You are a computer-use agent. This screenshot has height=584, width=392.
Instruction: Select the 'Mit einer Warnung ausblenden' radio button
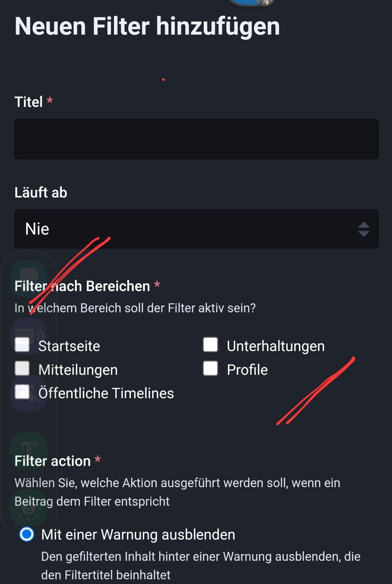[27, 534]
